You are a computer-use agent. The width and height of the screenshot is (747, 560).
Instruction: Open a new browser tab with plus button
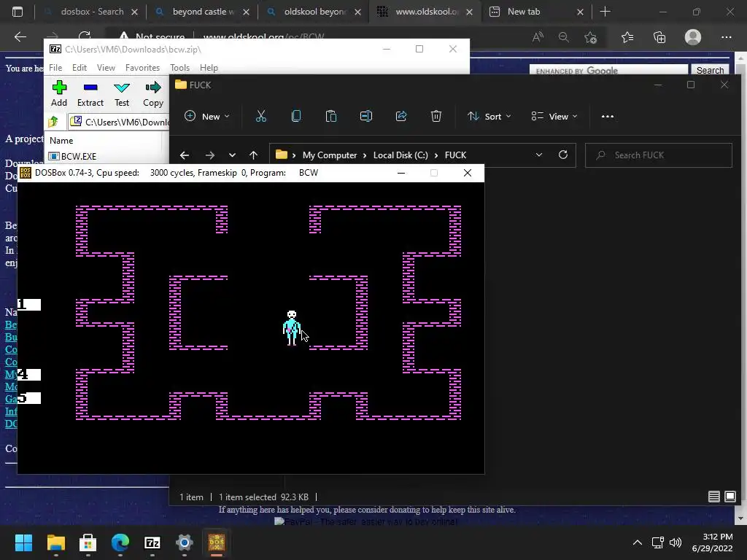[x=605, y=12]
